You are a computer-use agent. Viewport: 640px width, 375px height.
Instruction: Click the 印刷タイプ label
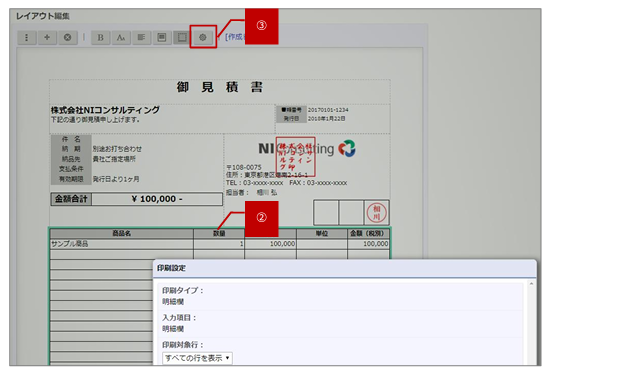coord(182,291)
